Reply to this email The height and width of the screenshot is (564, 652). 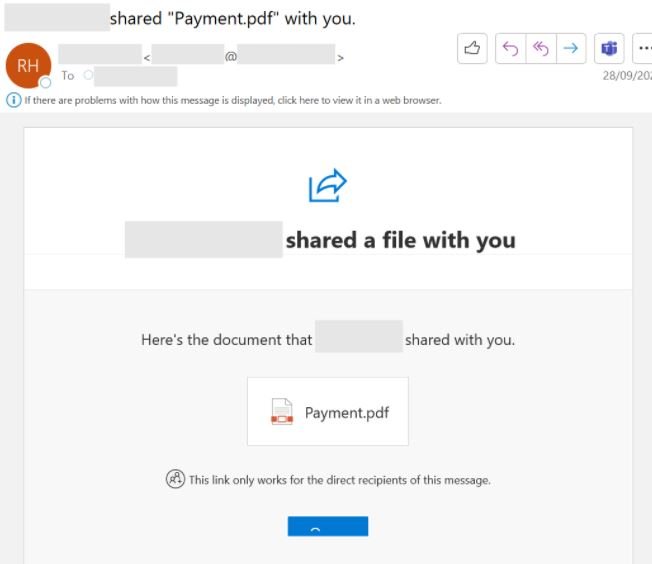511,49
